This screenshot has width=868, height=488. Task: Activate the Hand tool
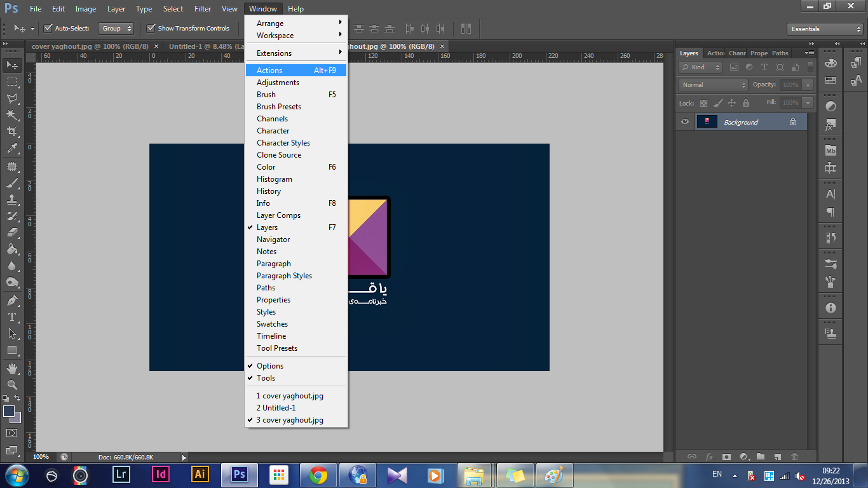(12, 368)
